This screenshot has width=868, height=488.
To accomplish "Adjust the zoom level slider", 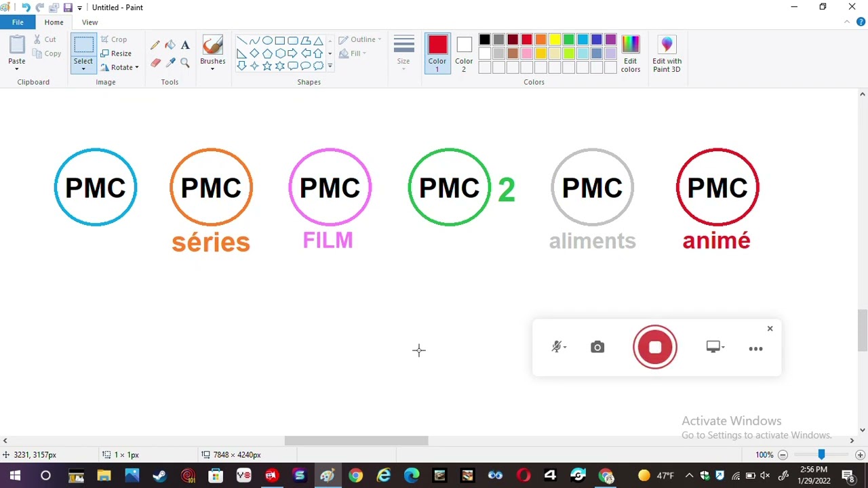I will 821,455.
